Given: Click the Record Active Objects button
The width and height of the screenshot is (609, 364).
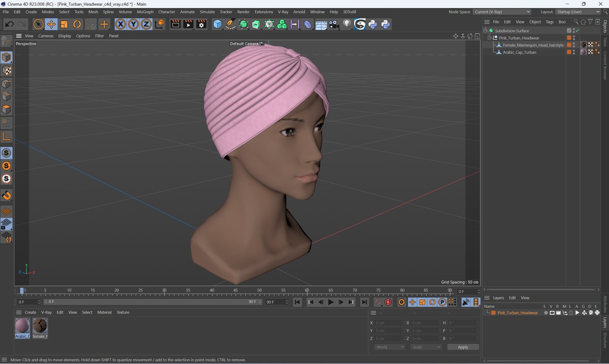Looking at the screenshot, I should click(x=378, y=302).
